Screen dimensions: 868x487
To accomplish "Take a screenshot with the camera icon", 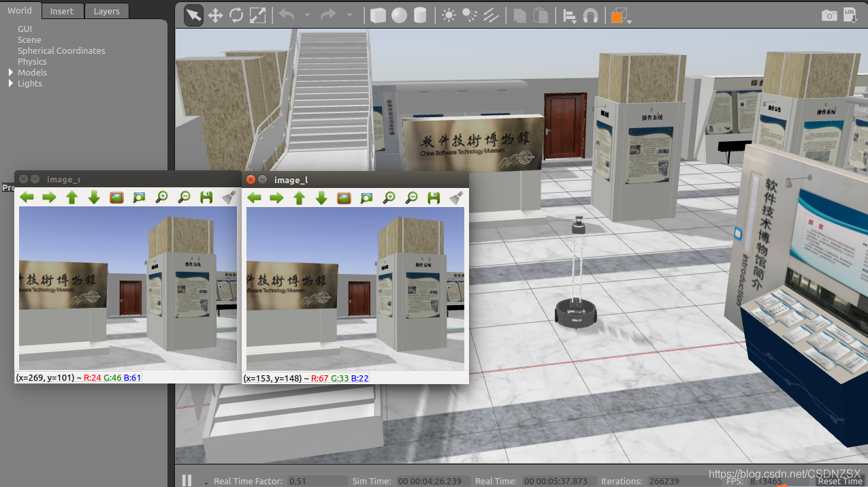I will (829, 15).
